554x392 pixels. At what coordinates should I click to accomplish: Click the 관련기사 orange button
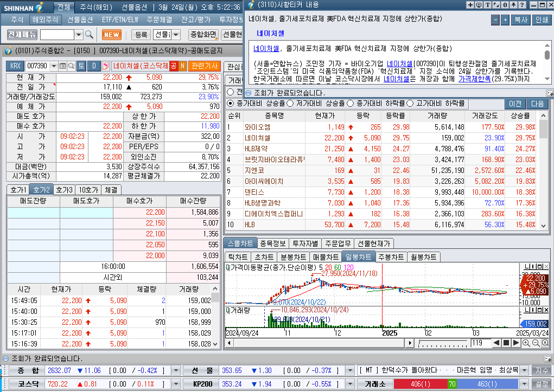point(205,66)
